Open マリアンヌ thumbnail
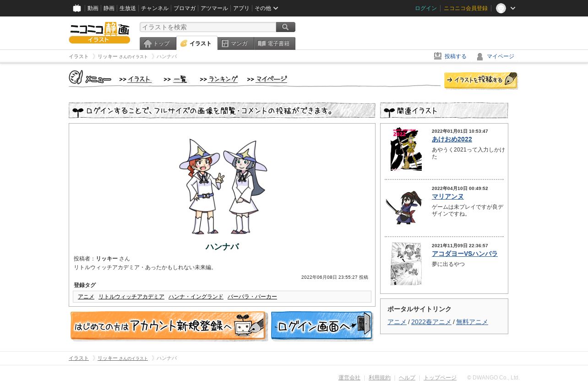The image size is (588, 390). click(x=403, y=207)
